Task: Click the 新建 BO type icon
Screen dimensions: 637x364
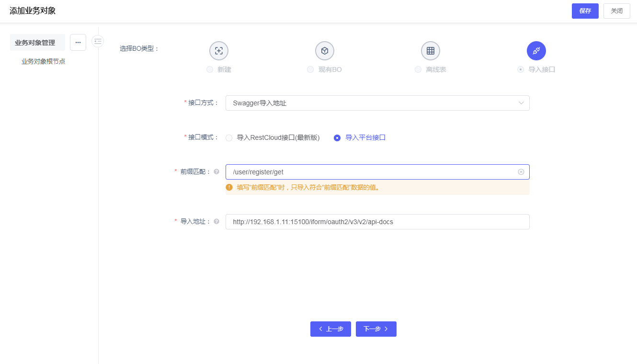Action: pyautogui.click(x=219, y=51)
